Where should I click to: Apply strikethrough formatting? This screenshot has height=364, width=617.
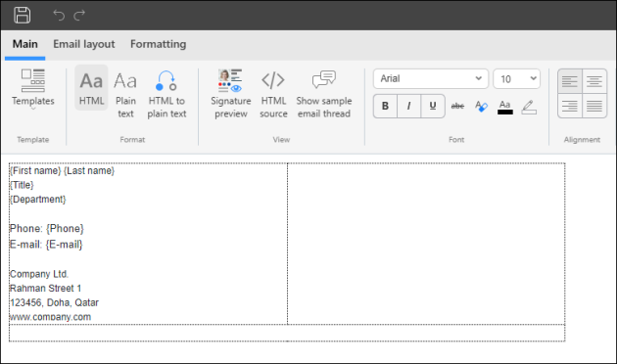coord(457,106)
